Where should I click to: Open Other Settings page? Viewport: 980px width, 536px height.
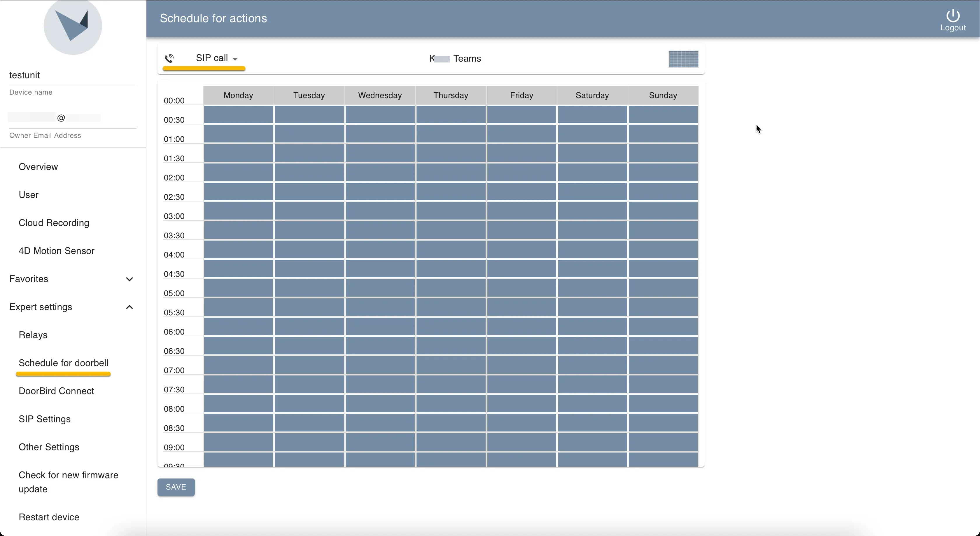click(x=49, y=447)
